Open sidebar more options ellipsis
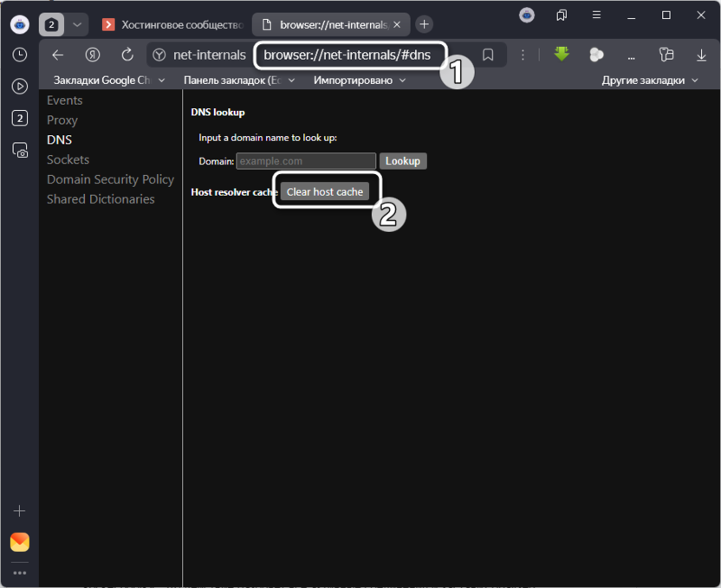The width and height of the screenshot is (721, 588). click(x=20, y=572)
